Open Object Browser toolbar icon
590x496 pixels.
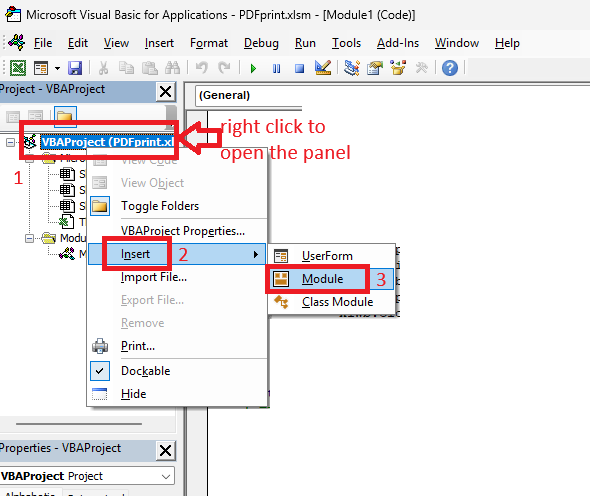[398, 68]
